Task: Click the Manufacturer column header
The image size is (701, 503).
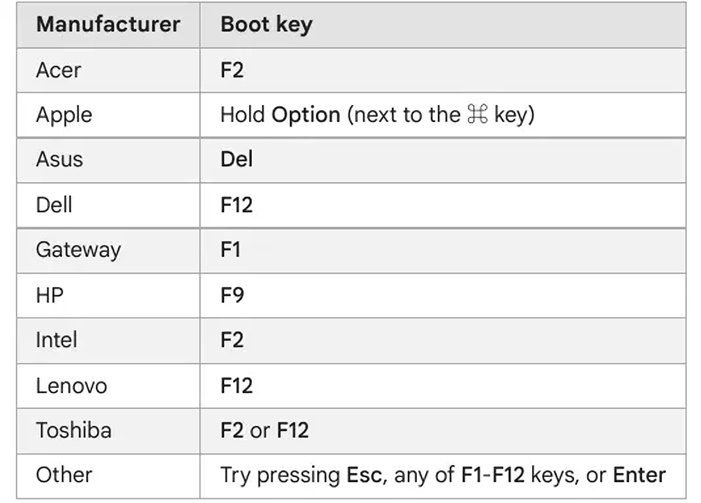Action: coord(108,24)
